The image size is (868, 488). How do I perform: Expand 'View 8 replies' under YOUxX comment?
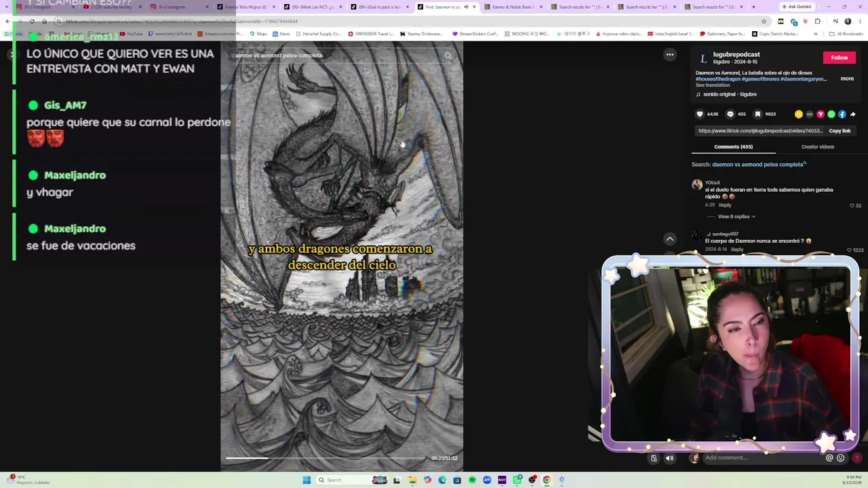pyautogui.click(x=736, y=216)
